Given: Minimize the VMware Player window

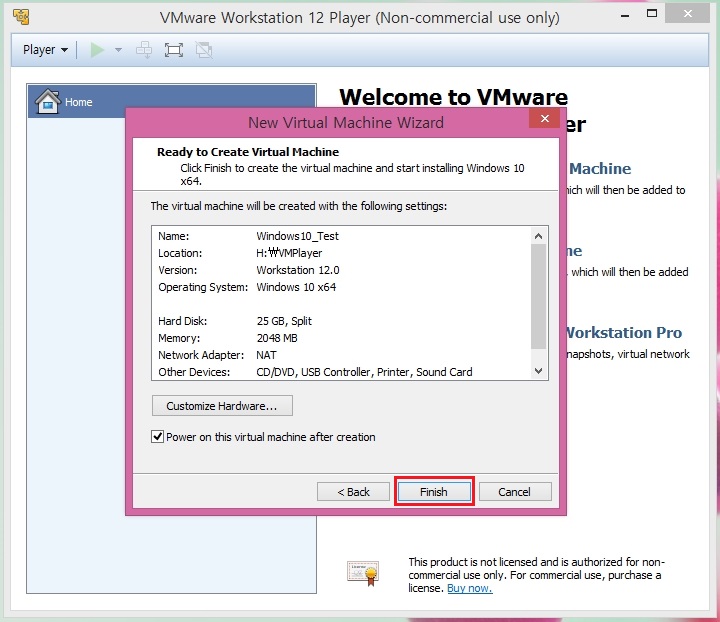Looking at the screenshot, I should click(624, 15).
